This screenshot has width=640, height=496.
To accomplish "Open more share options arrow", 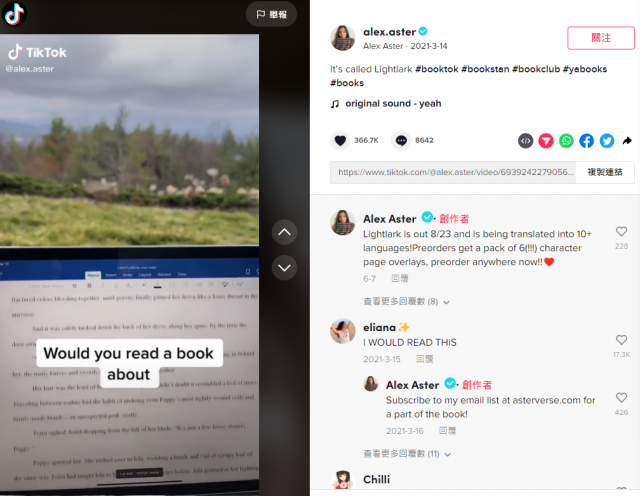I will click(x=627, y=141).
